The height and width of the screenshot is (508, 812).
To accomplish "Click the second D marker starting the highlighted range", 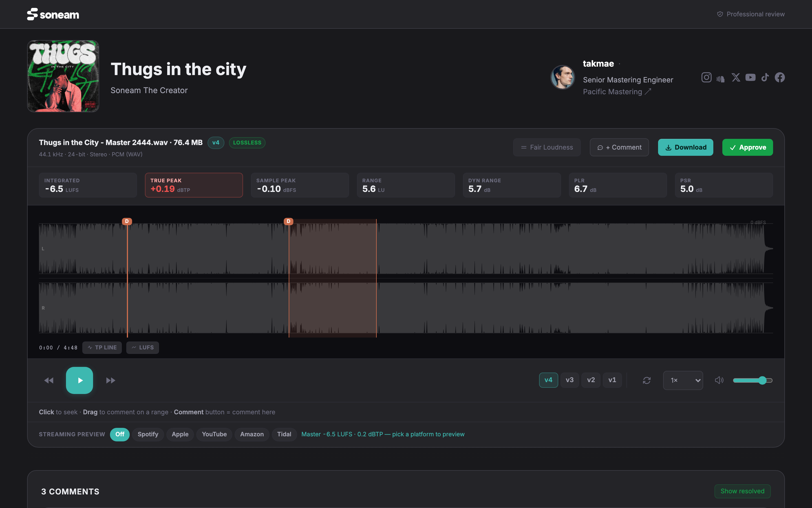I will tap(288, 222).
